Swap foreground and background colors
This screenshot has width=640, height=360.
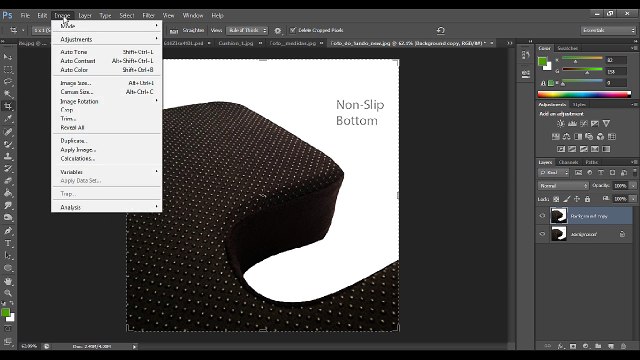[x=11, y=303]
